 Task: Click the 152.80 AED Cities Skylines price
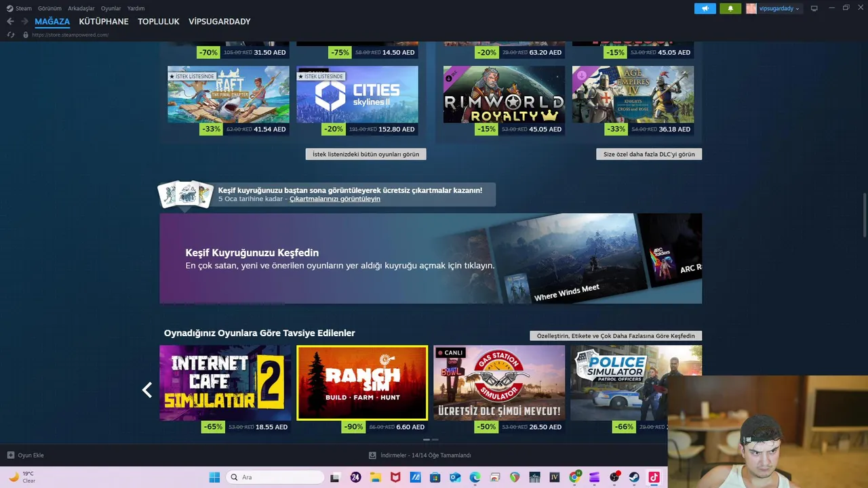point(397,129)
